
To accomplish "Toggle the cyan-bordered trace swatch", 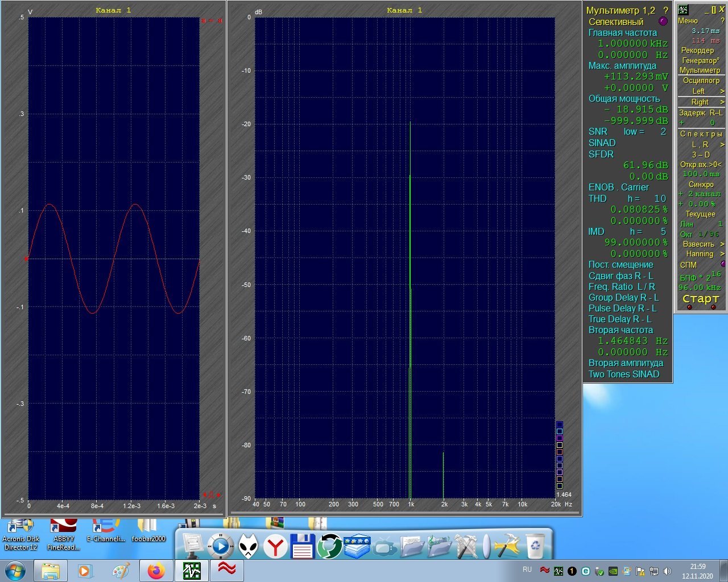I will pyautogui.click(x=559, y=431).
